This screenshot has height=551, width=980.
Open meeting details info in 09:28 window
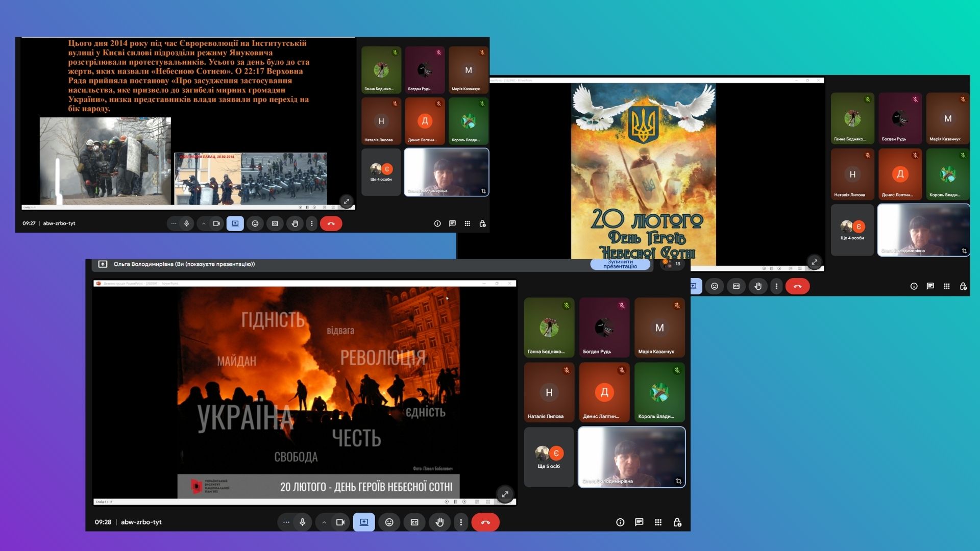point(620,522)
